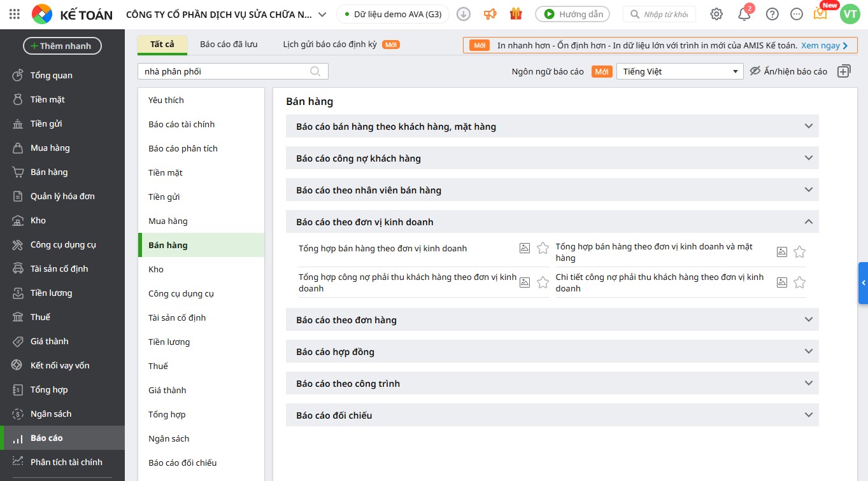
Task: Expand Báo cáo đối chiếu section
Action: pos(552,415)
